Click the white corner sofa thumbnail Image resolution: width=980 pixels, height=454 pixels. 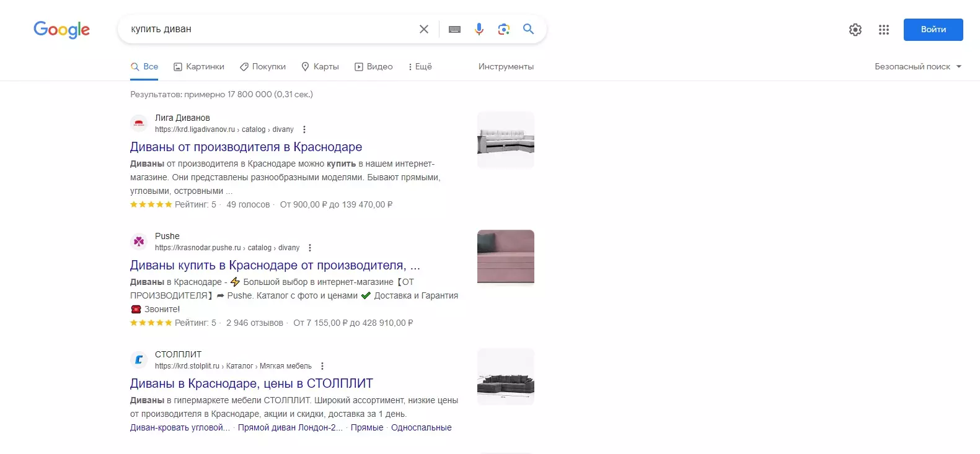[506, 140]
